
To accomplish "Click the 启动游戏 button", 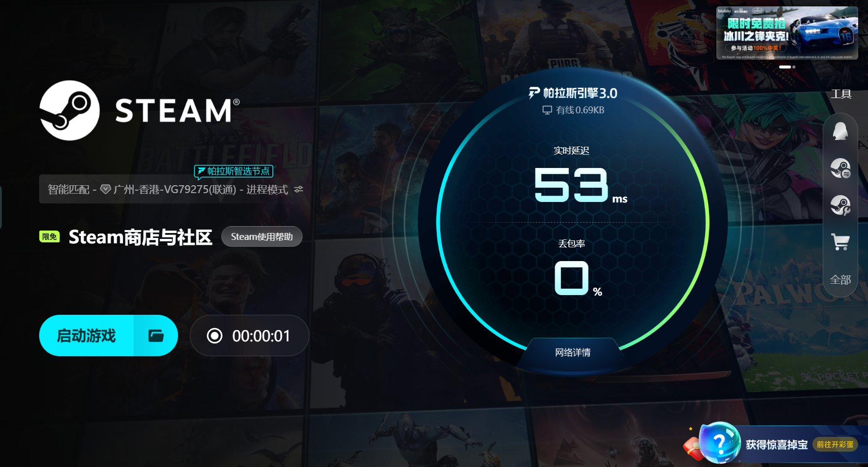I will click(x=87, y=335).
